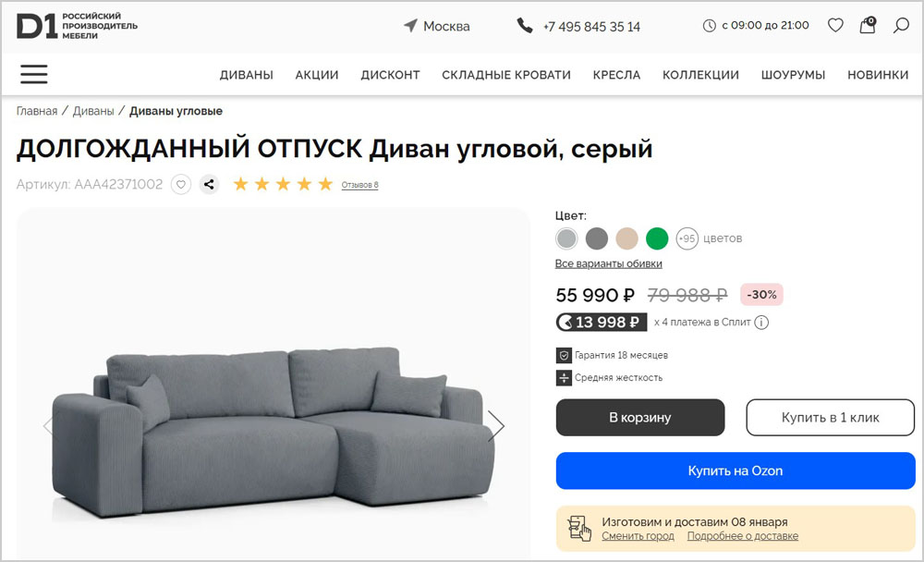924x562 pixels.
Task: Expand the +95 цветов color options
Action: 687,238
